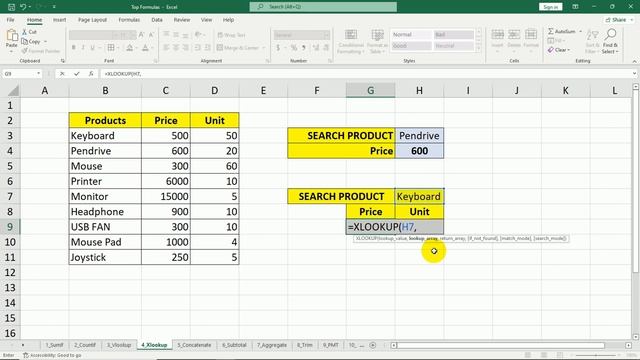Image resolution: width=640 pixels, height=360 pixels.
Task: Open the AutoSum dropdown arrow
Action: pyautogui.click(x=580, y=31)
